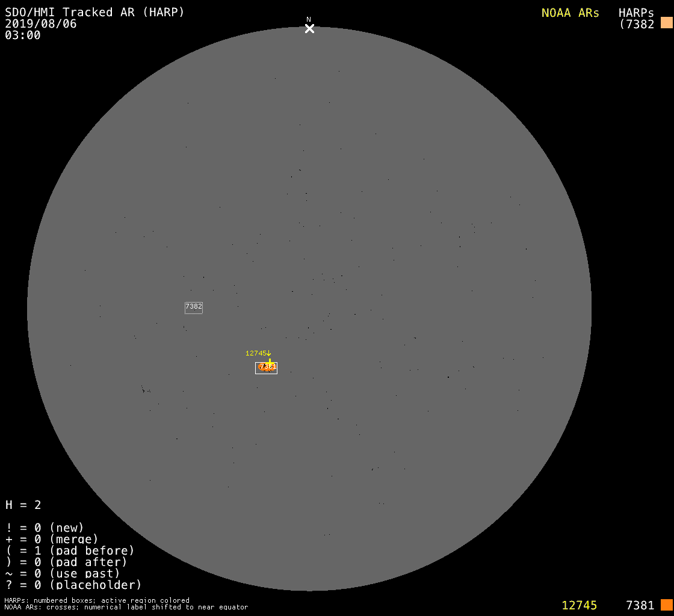Viewport: 674px width, 616px height.
Task: Click the "( = 1 (pad before)" legend line
Action: [x=70, y=550]
